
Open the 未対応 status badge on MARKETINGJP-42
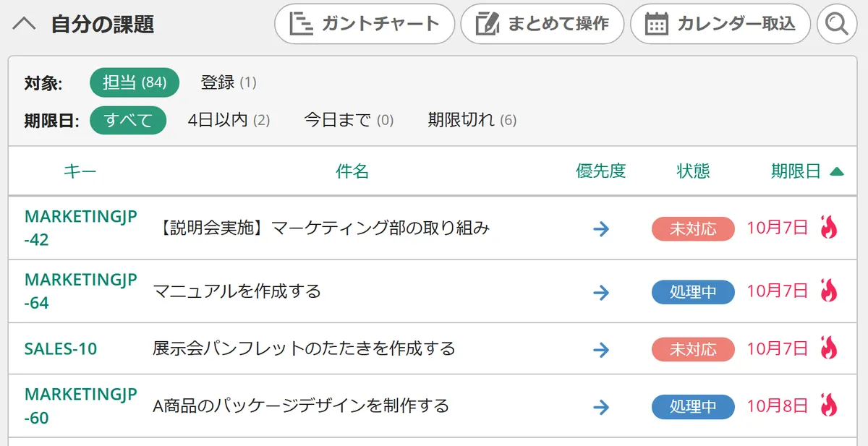click(693, 227)
